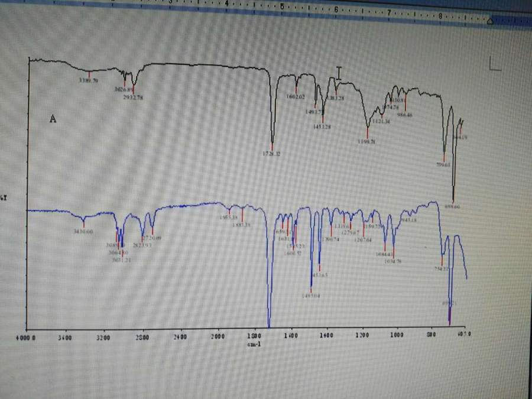Click the 1034.79 peak label
Image resolution: width=532 pixels, height=399 pixels.
pos(393,261)
